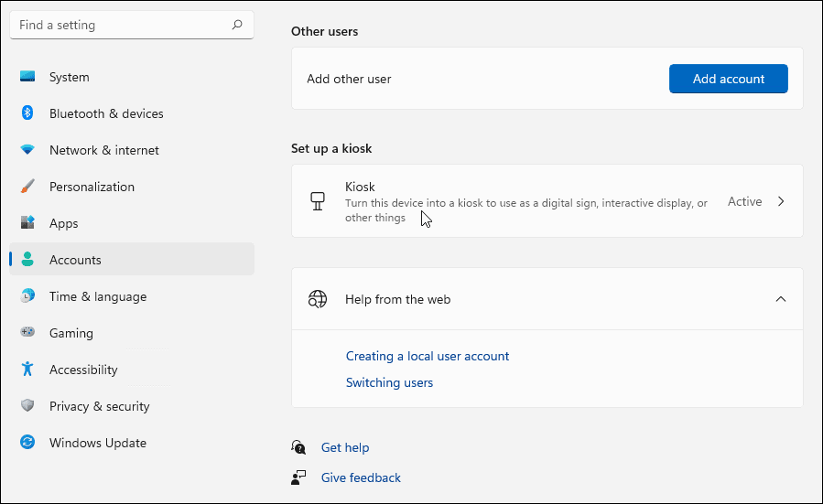Open the Creating a local user account link
Image resolution: width=823 pixels, height=504 pixels.
(x=427, y=356)
